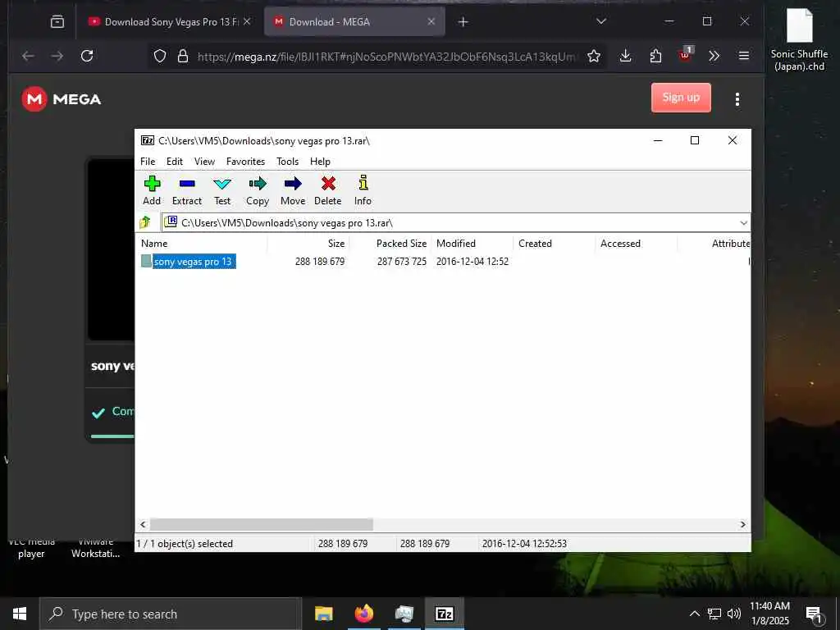Close the Download Sony Vegas Pro tab
The height and width of the screenshot is (630, 840).
[x=247, y=22]
